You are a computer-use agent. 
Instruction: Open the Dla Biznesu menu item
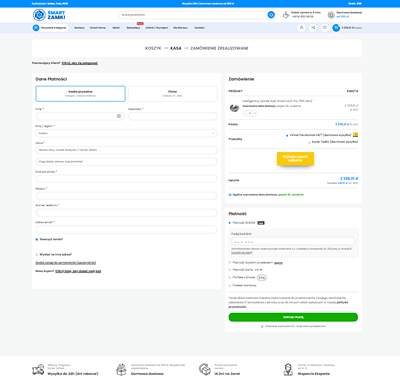(x=180, y=28)
